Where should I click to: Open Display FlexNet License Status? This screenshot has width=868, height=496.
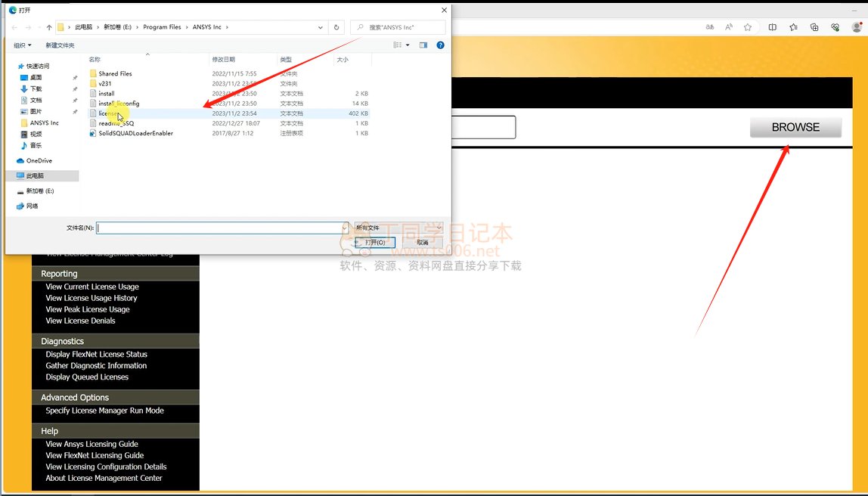pos(96,354)
